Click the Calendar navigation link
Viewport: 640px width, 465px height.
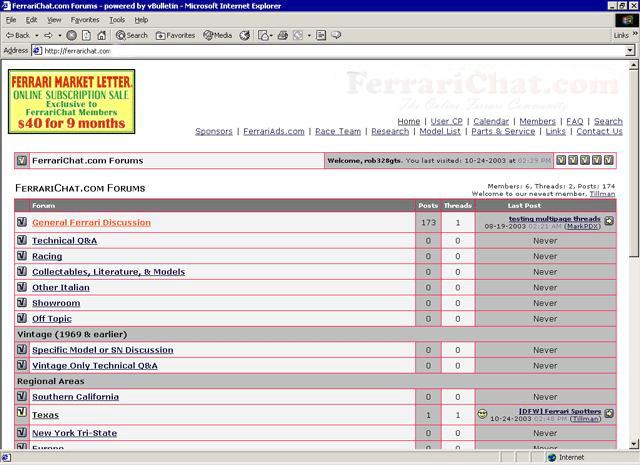(491, 121)
